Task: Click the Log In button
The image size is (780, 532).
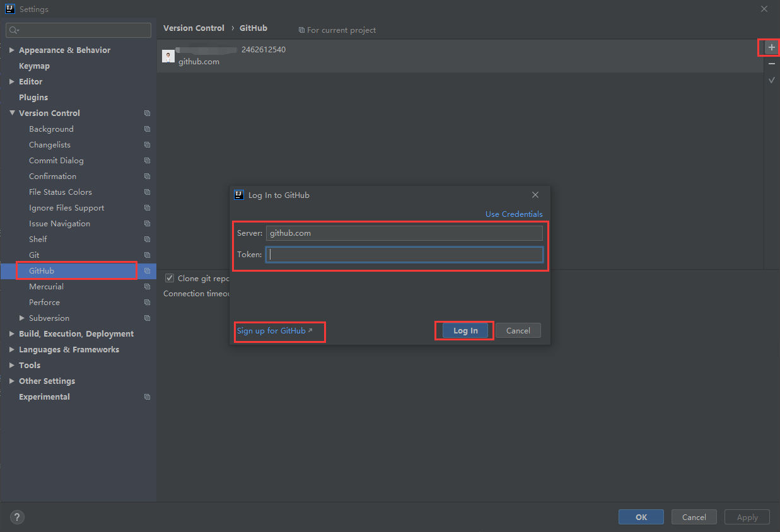Action: point(465,331)
